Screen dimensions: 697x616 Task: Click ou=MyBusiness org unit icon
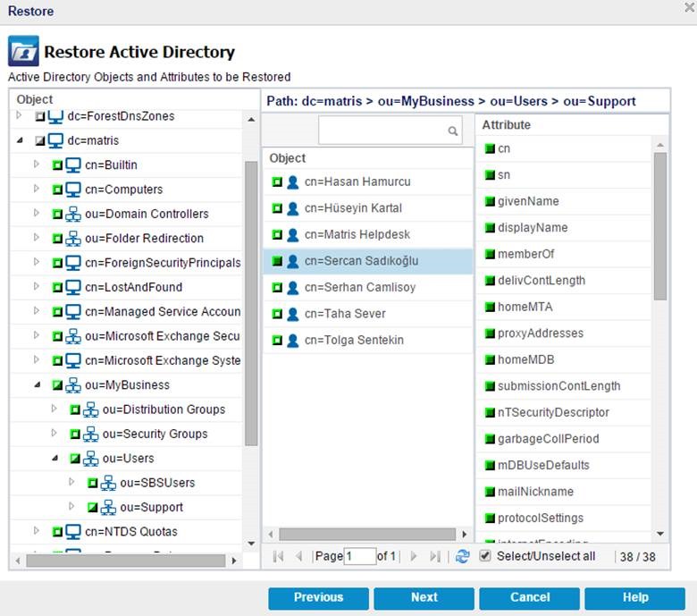(73, 385)
